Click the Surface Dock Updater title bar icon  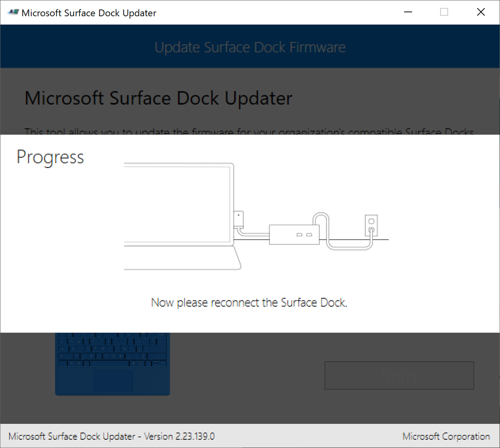coord(13,13)
